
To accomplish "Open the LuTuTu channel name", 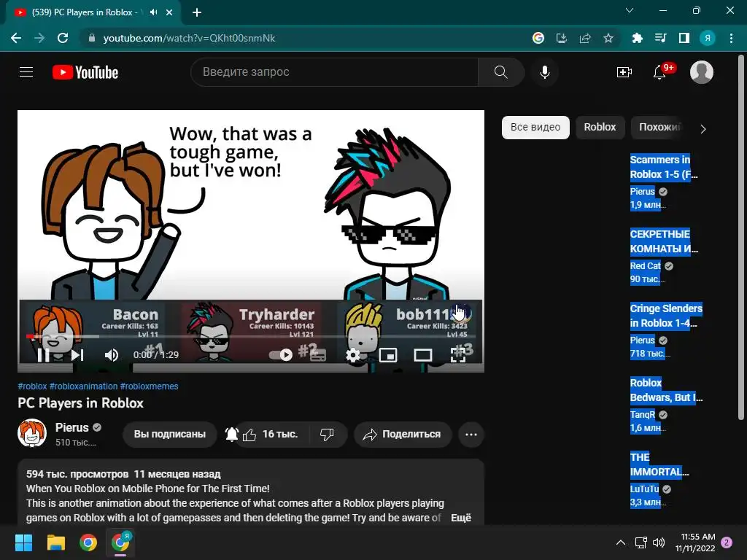I will pos(645,489).
